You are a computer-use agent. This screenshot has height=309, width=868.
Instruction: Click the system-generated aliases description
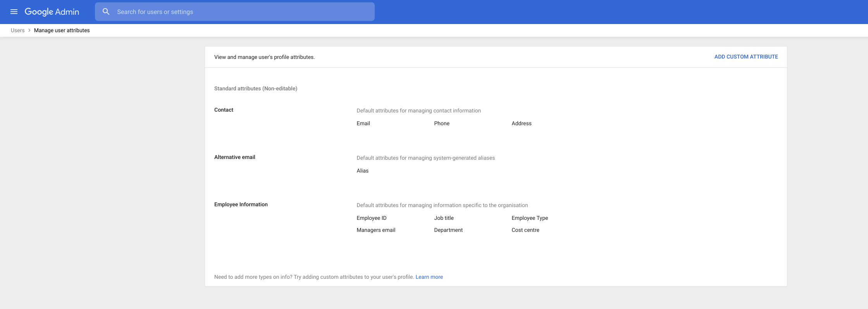coord(425,158)
